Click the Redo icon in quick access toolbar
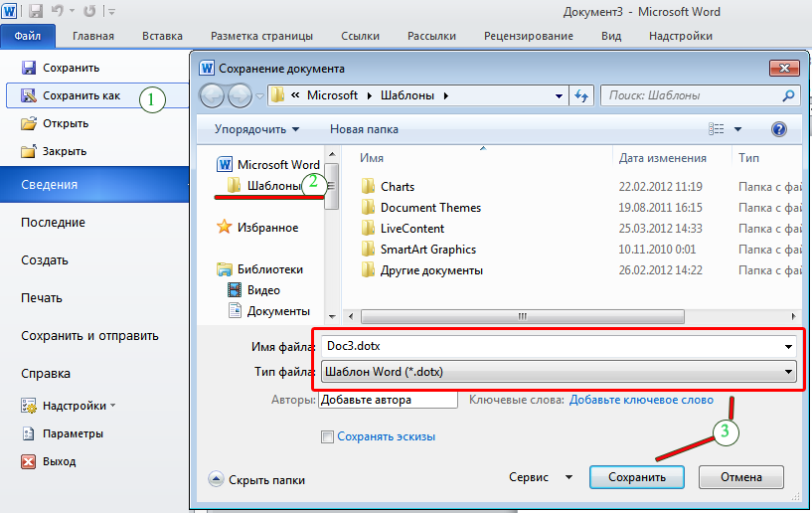Viewport: 812px width, 513px height. tap(89, 10)
